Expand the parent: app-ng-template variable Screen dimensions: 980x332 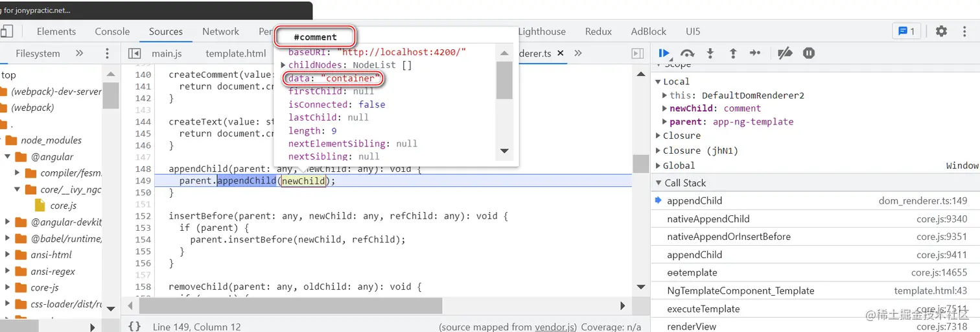664,121
